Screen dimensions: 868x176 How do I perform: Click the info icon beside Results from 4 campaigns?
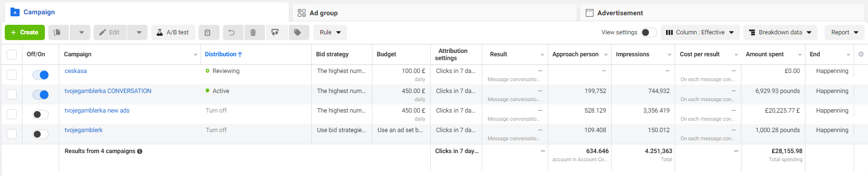coord(140,151)
